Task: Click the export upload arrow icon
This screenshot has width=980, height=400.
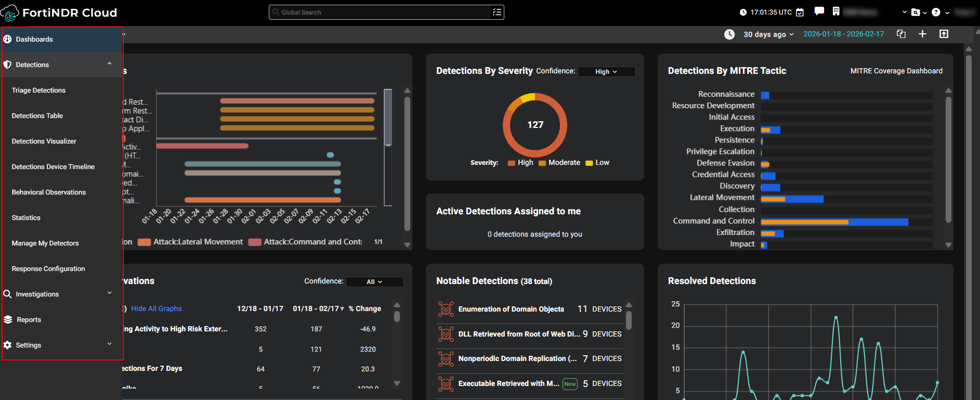Action: pos(944,34)
